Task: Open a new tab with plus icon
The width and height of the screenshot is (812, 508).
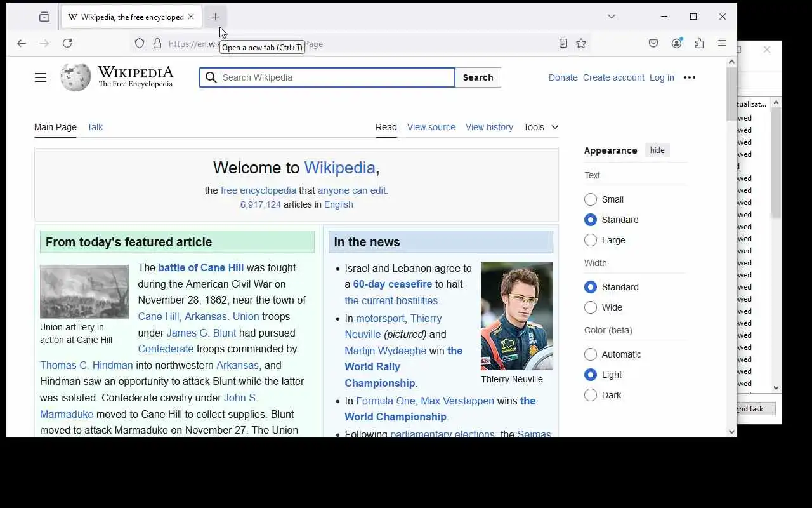Action: pos(215,17)
